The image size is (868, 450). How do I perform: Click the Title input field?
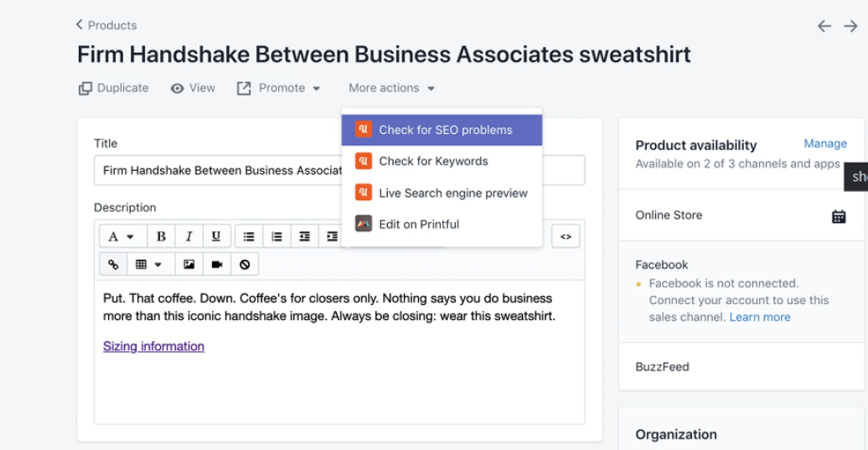339,170
